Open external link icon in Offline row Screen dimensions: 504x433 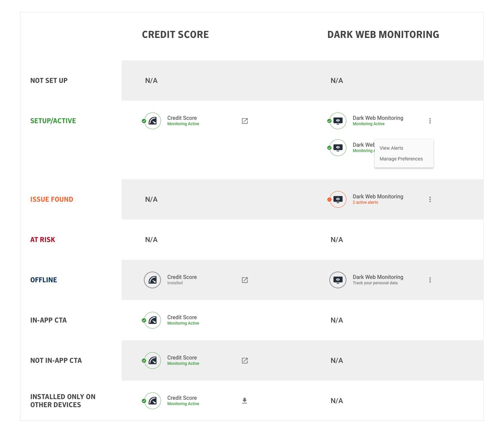coord(245,280)
